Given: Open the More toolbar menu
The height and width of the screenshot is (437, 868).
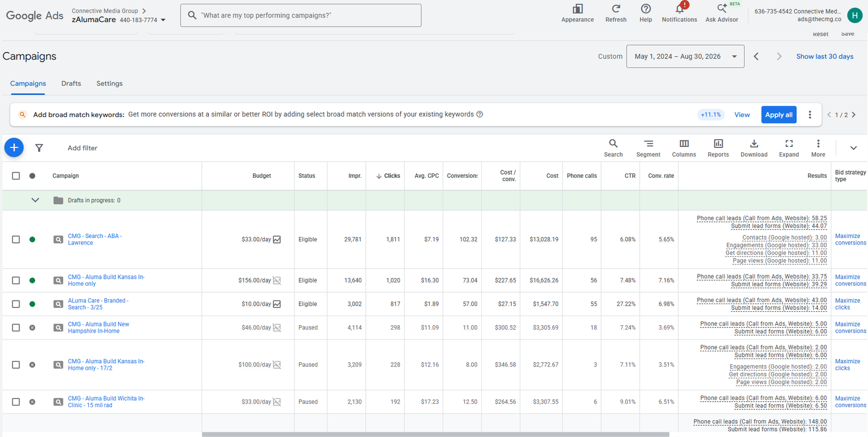Looking at the screenshot, I should coord(818,148).
